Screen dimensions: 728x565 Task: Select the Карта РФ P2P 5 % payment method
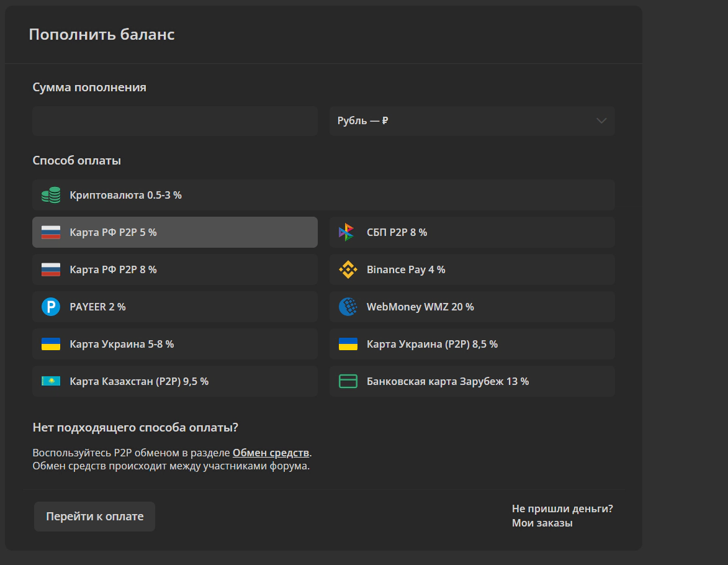tap(175, 232)
